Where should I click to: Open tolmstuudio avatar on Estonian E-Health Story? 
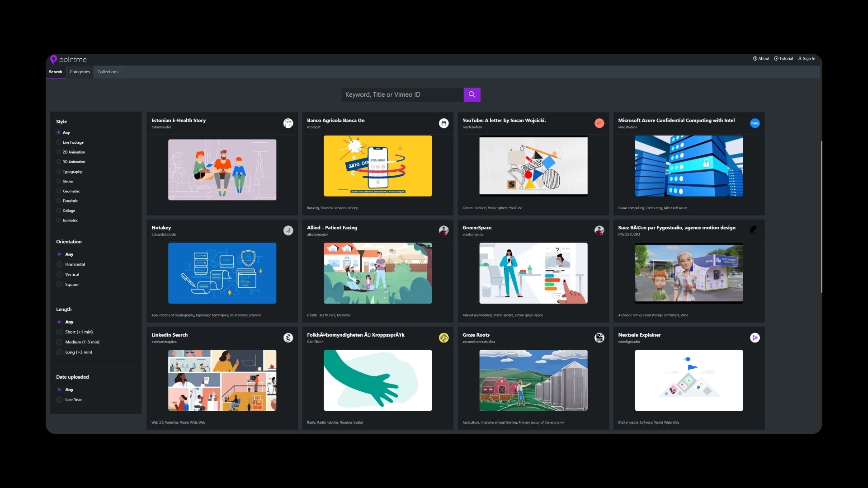point(288,123)
